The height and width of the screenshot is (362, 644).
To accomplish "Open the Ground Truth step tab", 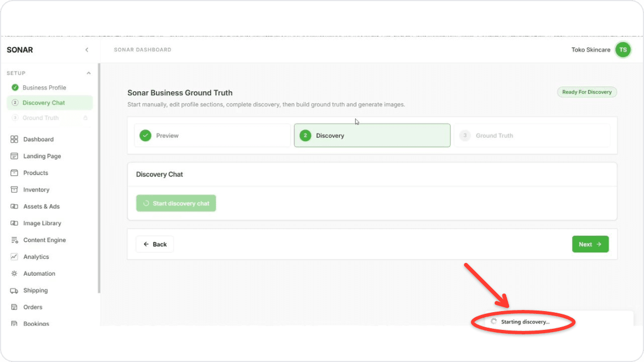I will coord(532,136).
